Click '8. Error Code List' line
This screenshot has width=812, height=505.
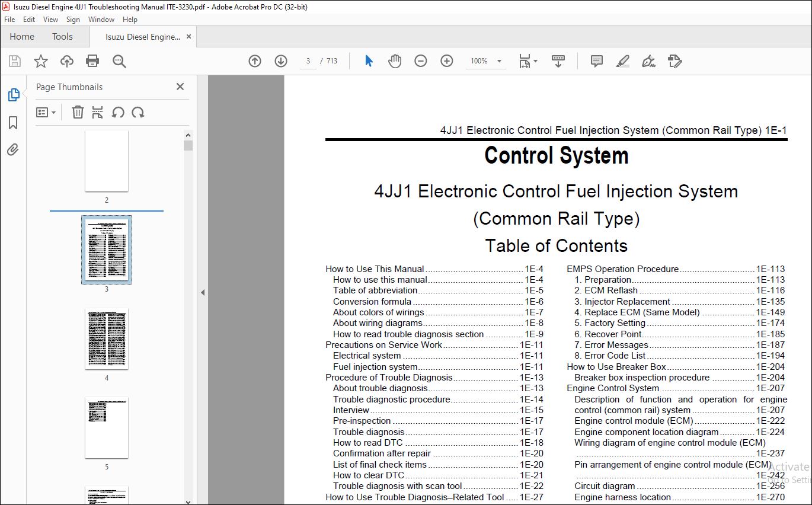[x=680, y=356]
